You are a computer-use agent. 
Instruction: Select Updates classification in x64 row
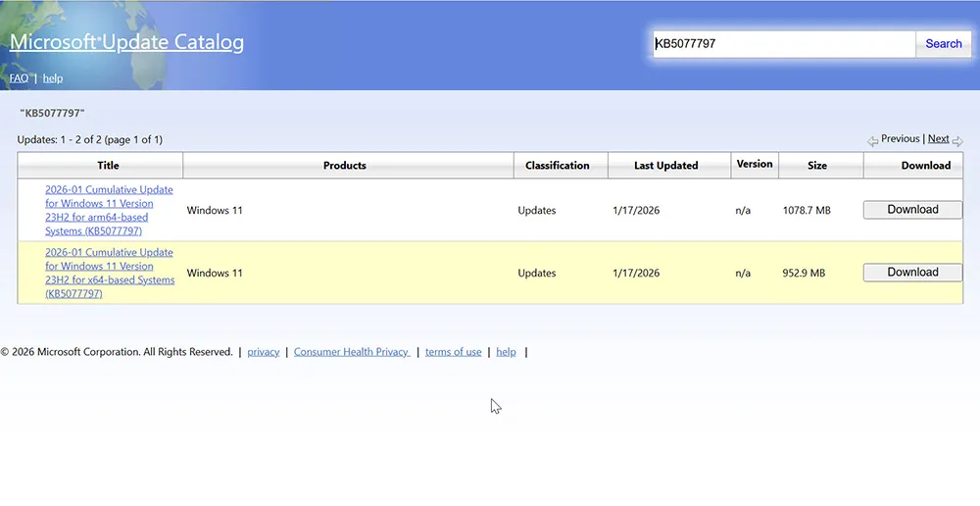pyautogui.click(x=536, y=273)
